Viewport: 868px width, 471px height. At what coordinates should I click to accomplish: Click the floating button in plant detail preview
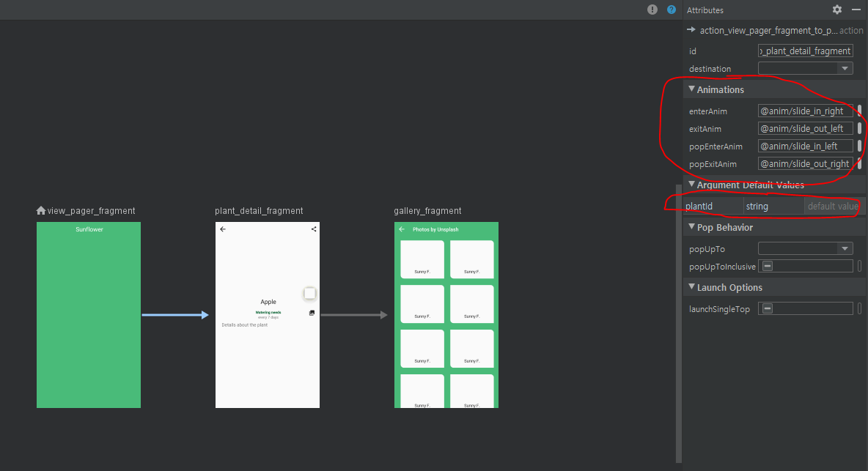309,294
